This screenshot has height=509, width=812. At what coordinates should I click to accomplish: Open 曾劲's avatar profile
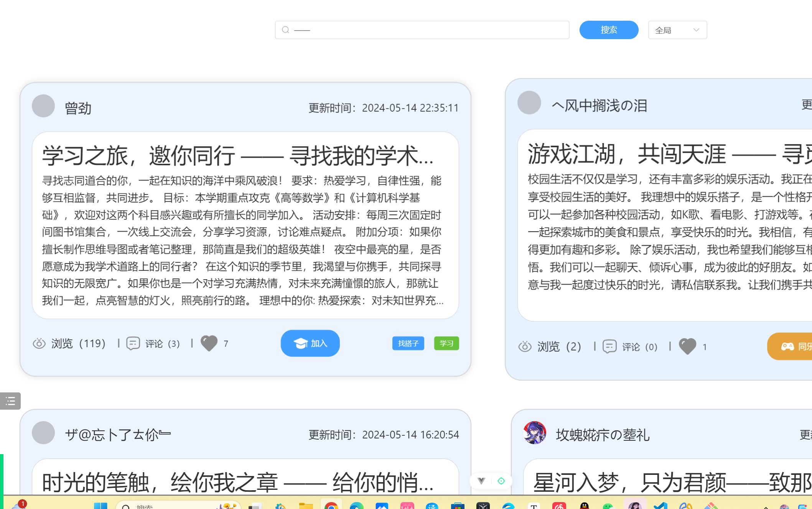click(43, 106)
